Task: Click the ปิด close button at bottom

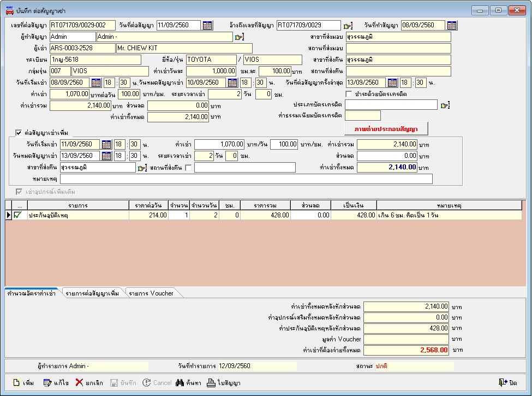Action: click(x=507, y=383)
